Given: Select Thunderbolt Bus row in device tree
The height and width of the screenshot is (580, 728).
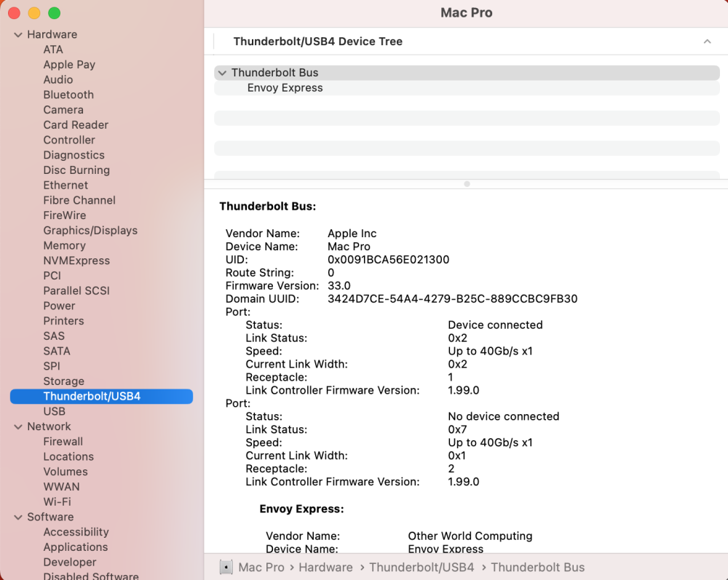Looking at the screenshot, I should [467, 72].
